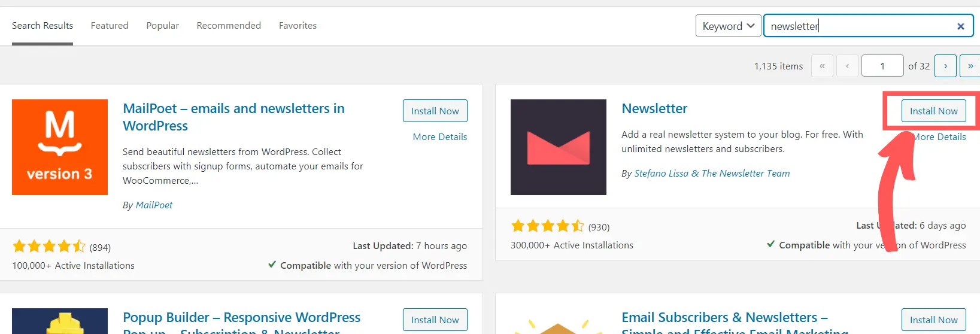This screenshot has width=980, height=334.
Task: Install the Newsletter plugin
Action: (934, 111)
